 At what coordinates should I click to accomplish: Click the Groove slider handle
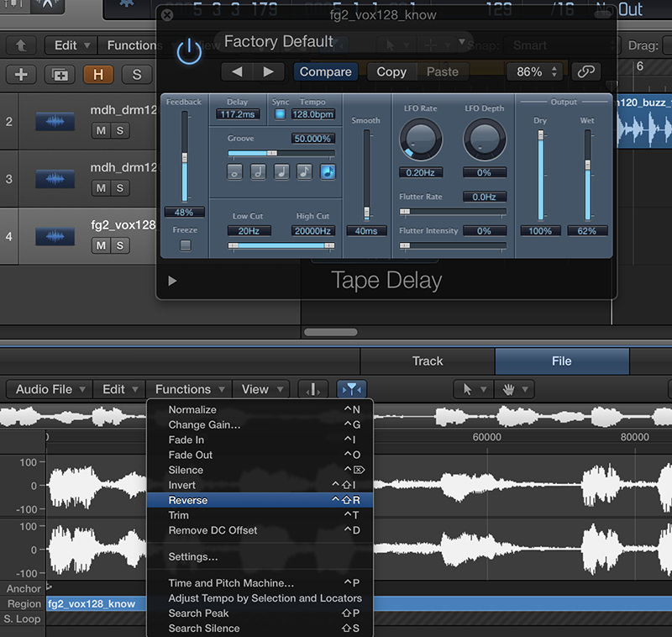coord(271,153)
